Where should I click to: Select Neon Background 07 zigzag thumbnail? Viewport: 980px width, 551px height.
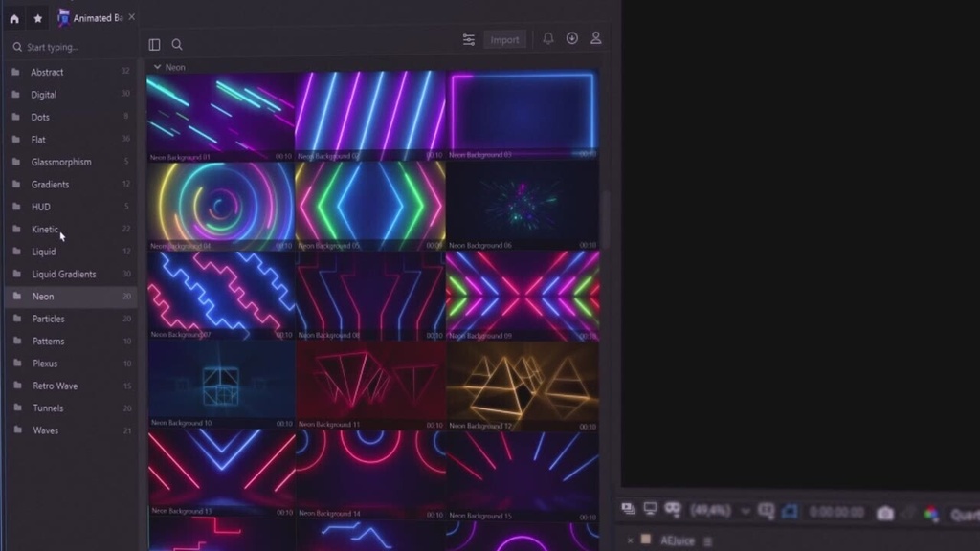tap(221, 296)
